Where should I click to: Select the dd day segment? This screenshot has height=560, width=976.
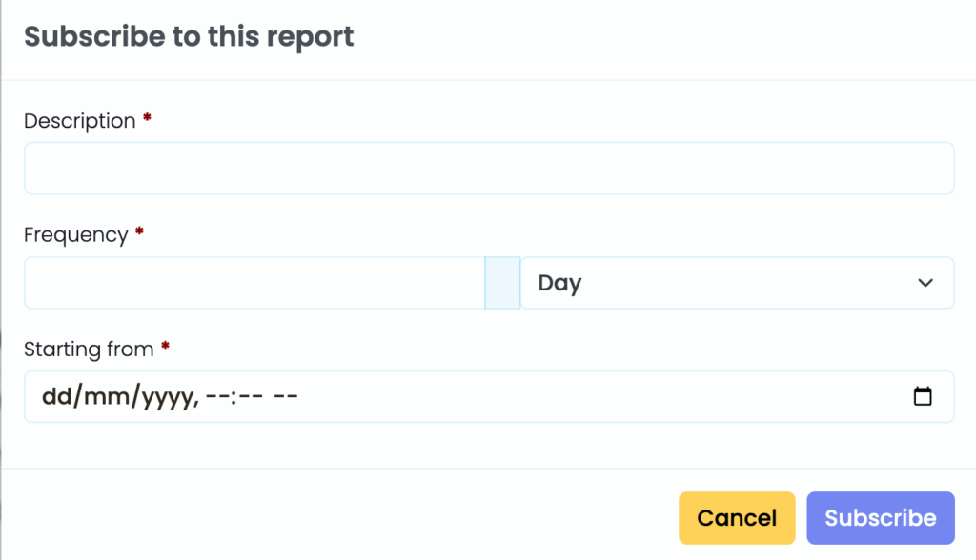tap(57, 396)
